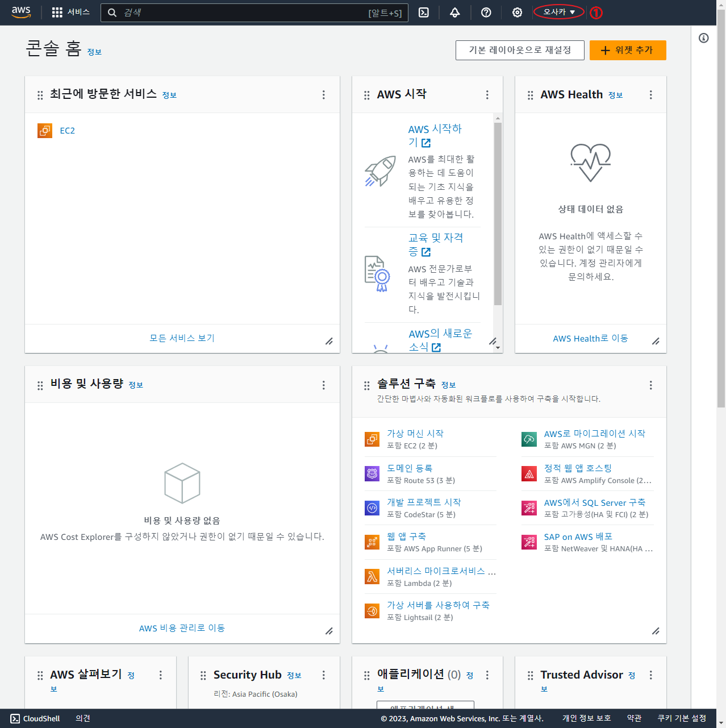726x728 pixels.
Task: Open options menu of 솔루션 구축 widget
Action: 650,385
